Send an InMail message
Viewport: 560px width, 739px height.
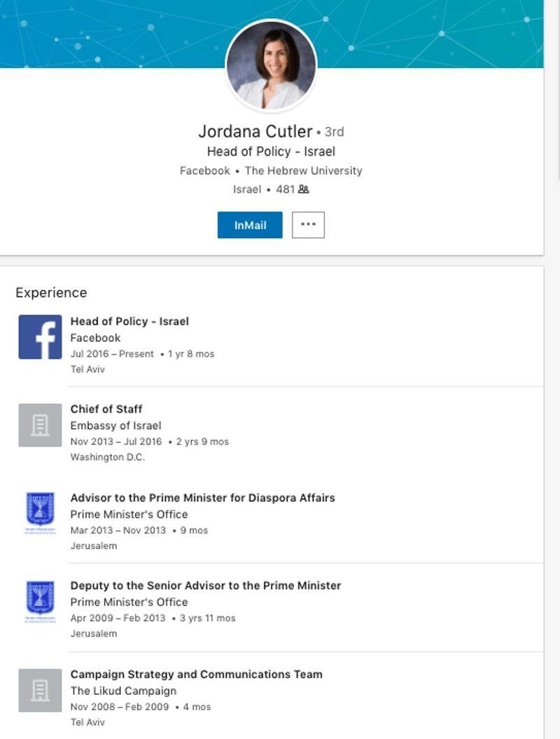(250, 226)
